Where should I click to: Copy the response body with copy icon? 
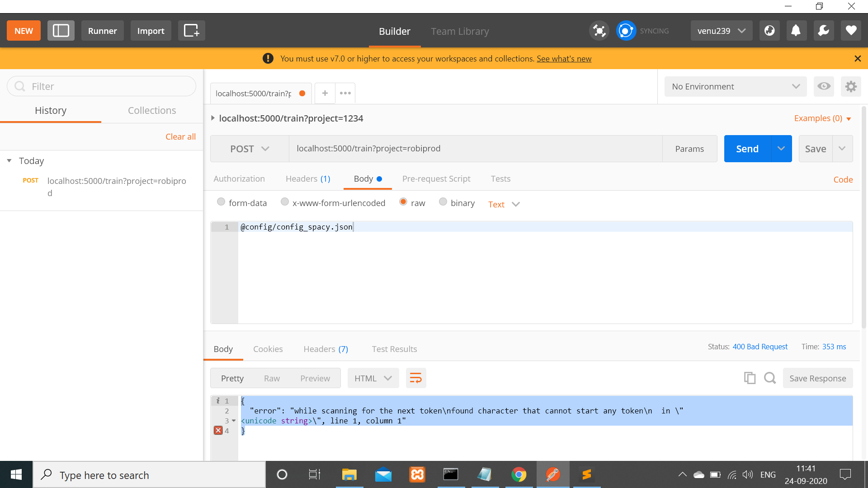pos(750,378)
